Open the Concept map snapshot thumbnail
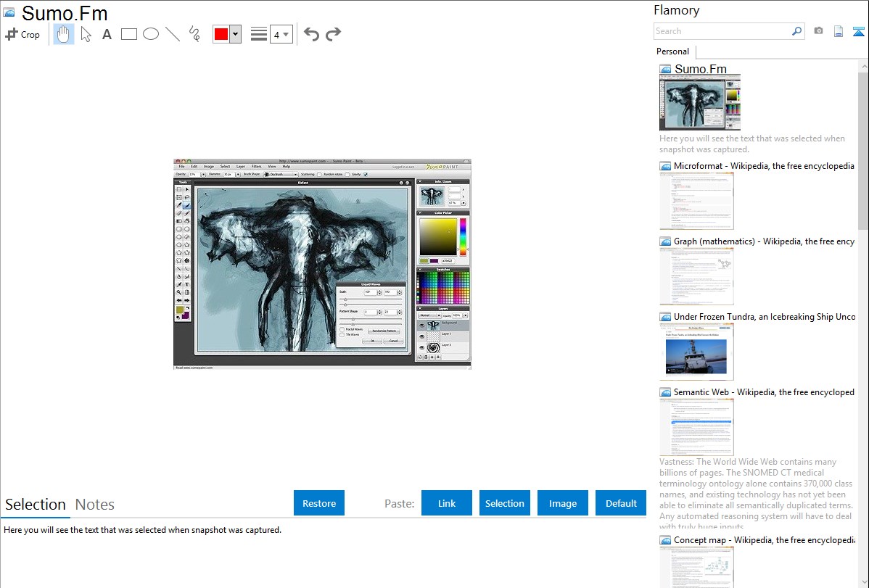This screenshot has height=588, width=869. tap(696, 567)
